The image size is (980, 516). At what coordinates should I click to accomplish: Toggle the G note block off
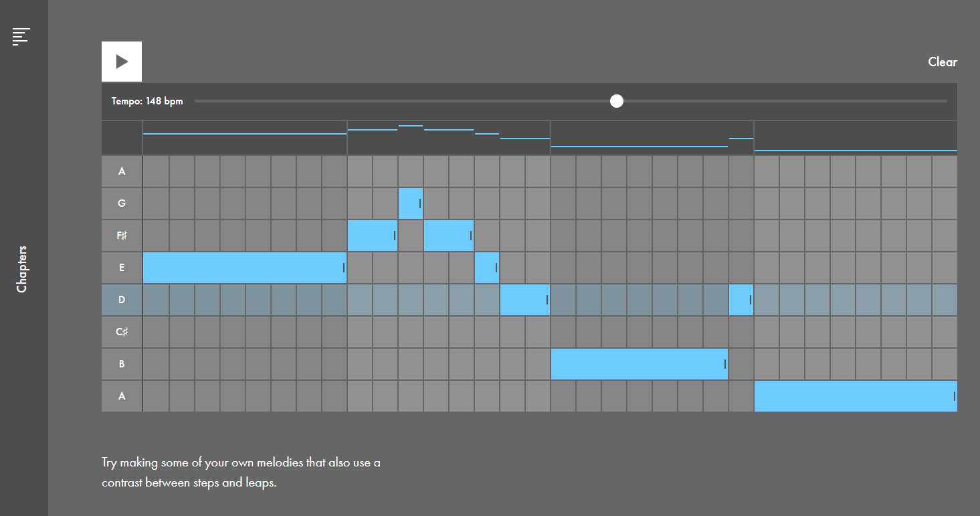tap(410, 203)
